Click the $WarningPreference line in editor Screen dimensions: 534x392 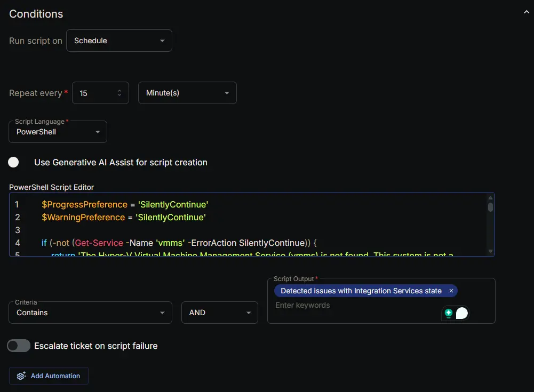124,217
